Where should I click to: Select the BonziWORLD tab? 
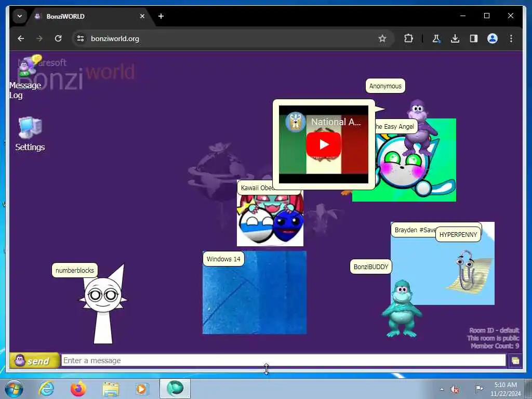90,16
